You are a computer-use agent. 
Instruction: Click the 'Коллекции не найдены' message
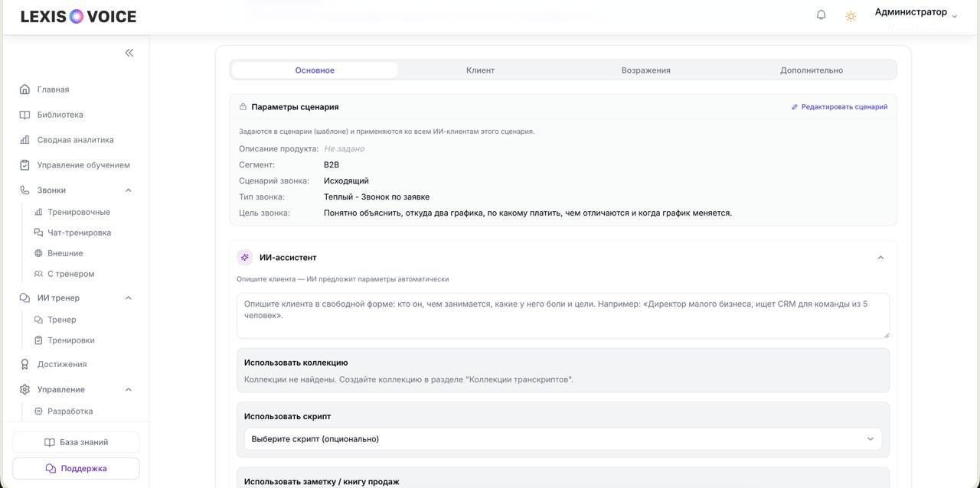409,379
